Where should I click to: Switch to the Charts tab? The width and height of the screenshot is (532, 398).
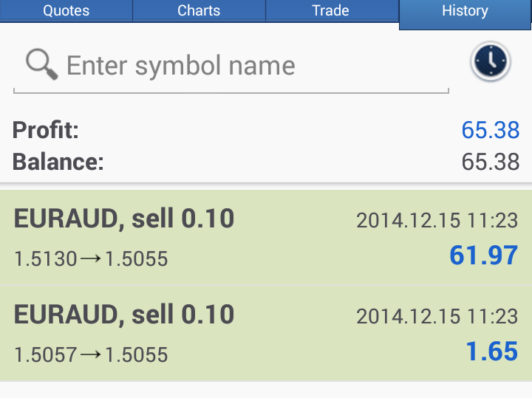(199, 10)
